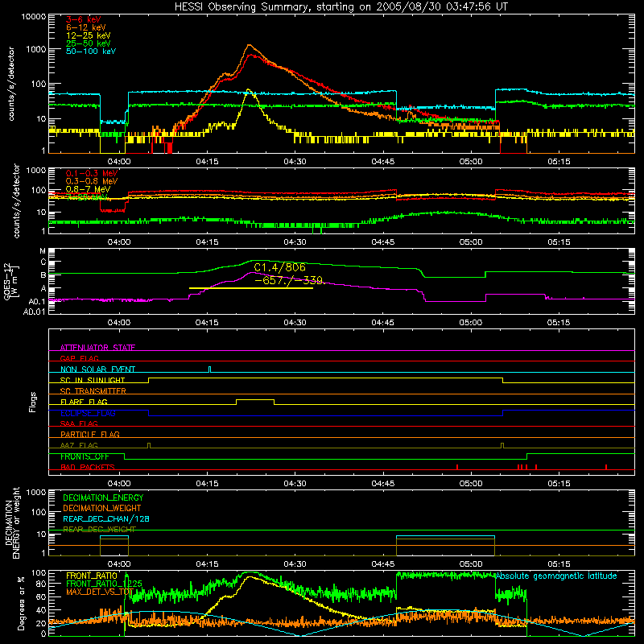The height and width of the screenshot is (644, 644).
Task: Click the FRONTS_OFF flag label
Action: pos(85,456)
